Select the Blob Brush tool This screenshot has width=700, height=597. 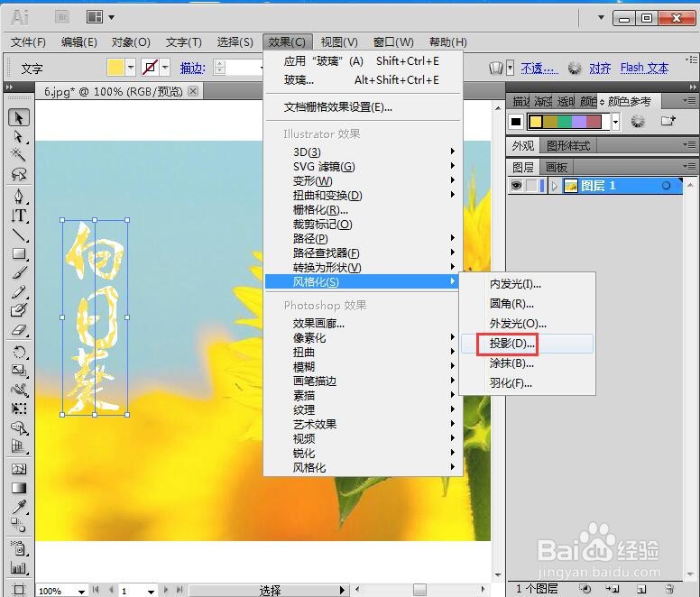[19, 310]
